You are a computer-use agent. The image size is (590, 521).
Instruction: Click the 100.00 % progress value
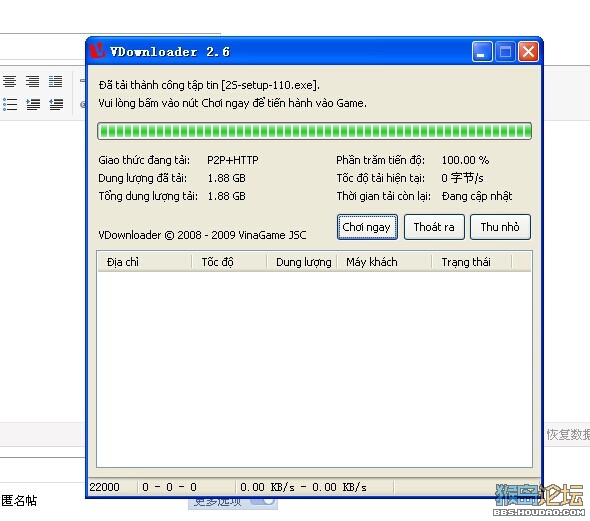coord(465,160)
